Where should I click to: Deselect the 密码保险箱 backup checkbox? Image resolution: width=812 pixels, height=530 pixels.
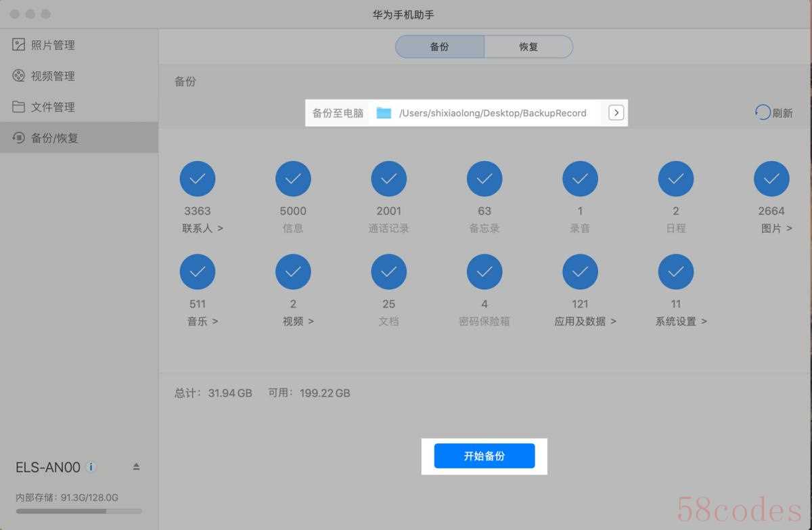click(484, 272)
